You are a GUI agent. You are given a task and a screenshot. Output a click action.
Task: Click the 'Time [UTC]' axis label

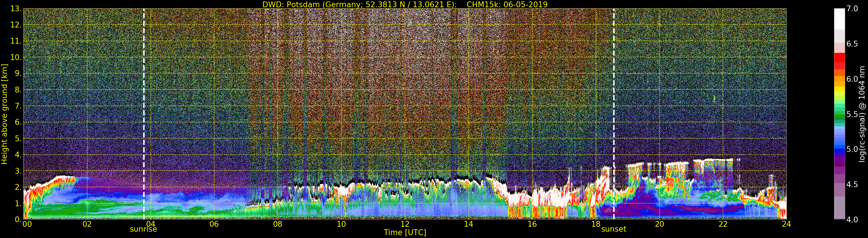405,233
